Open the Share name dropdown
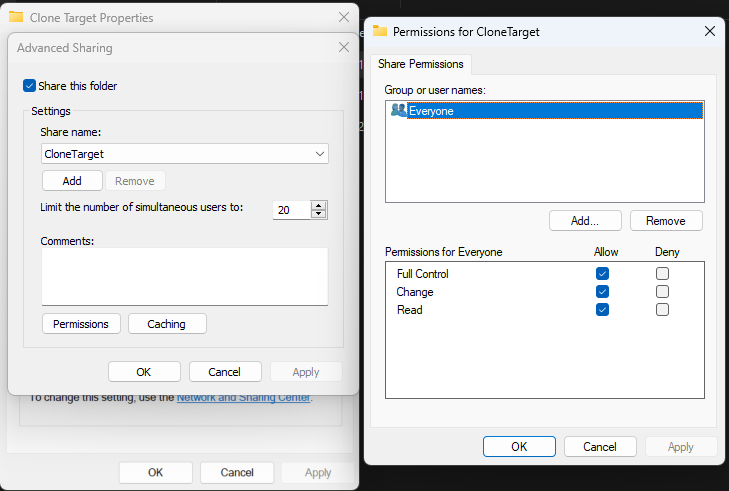The height and width of the screenshot is (491, 729). click(319, 154)
